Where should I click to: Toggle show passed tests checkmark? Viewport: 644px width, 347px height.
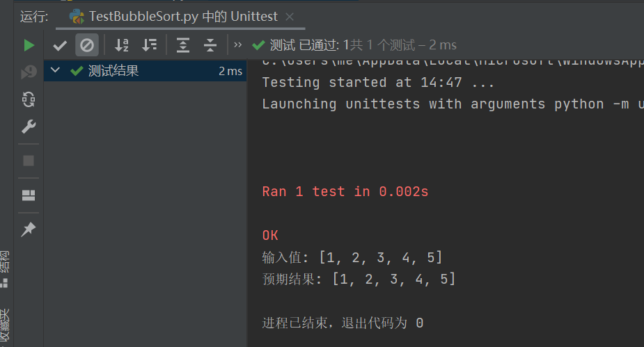pos(60,45)
